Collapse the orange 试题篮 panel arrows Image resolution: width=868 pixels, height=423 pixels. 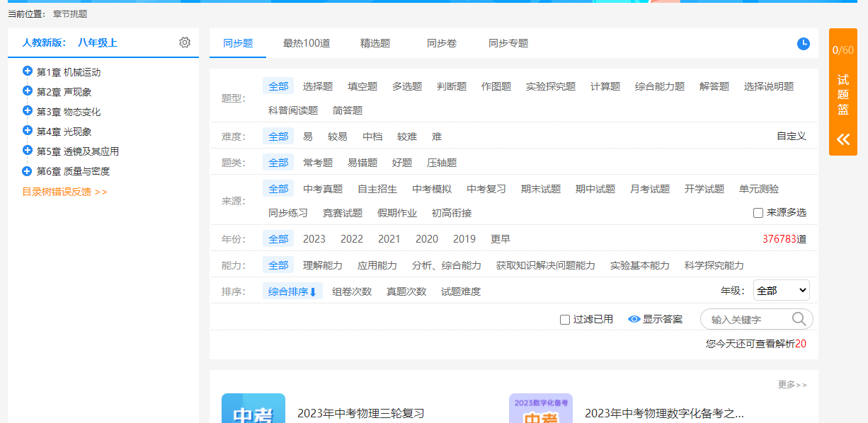[x=843, y=139]
